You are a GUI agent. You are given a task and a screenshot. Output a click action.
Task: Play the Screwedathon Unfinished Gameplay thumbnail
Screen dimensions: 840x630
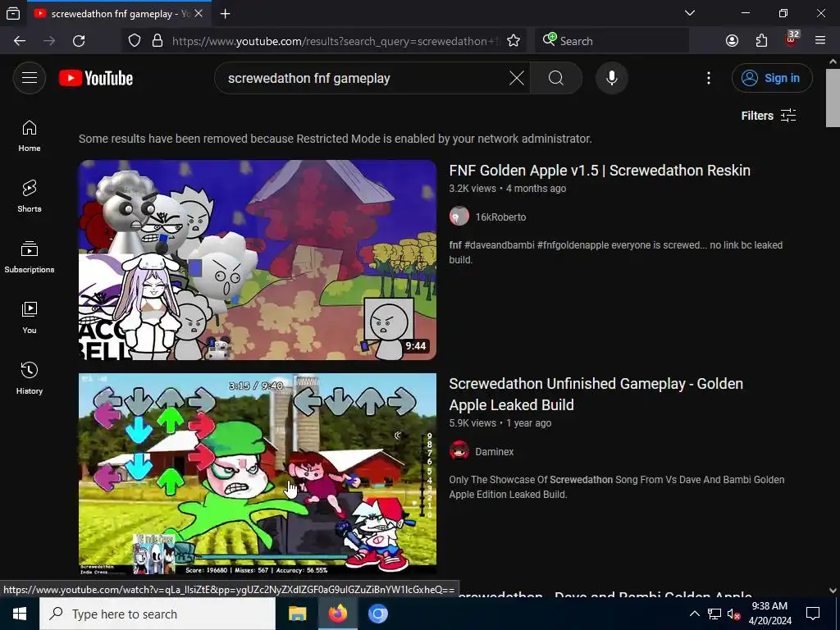click(258, 473)
